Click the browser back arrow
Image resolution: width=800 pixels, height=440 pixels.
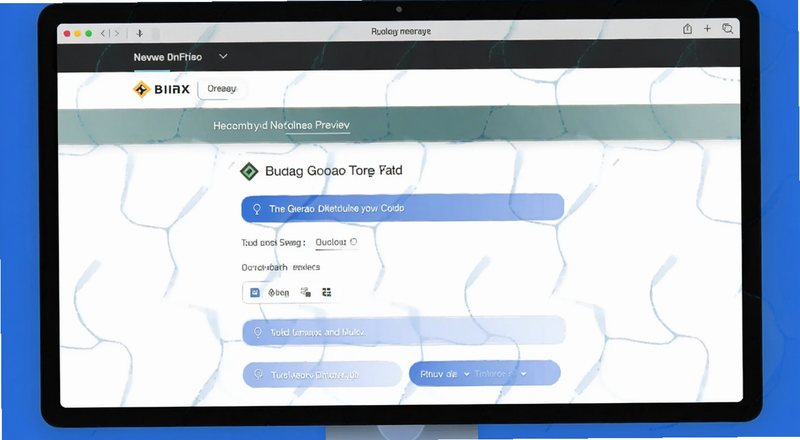[103, 33]
